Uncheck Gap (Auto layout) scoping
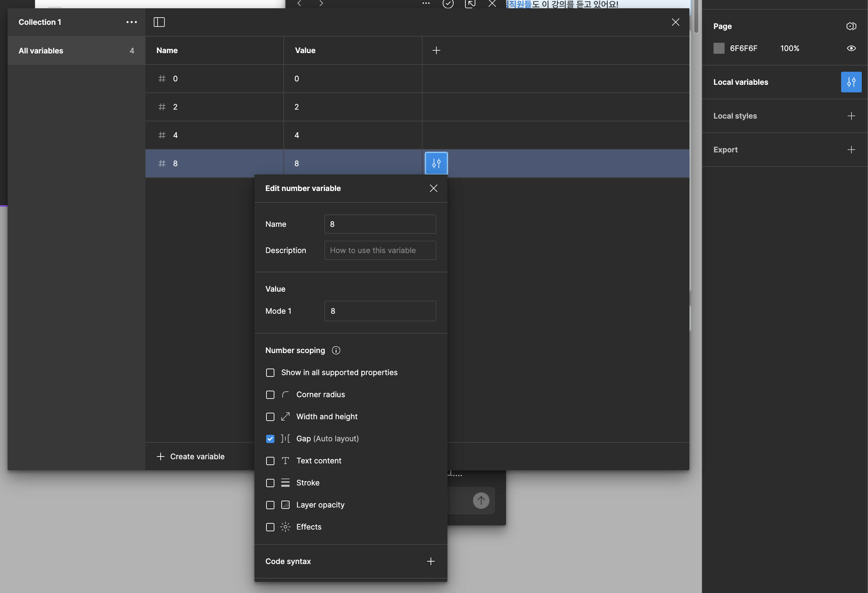Screen dimensions: 868x593 tap(270, 439)
